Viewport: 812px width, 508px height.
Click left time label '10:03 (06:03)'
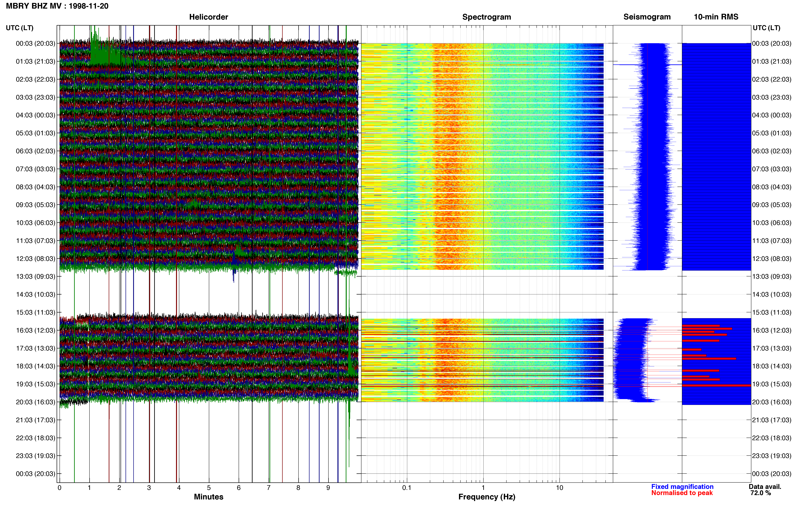[x=35, y=223]
